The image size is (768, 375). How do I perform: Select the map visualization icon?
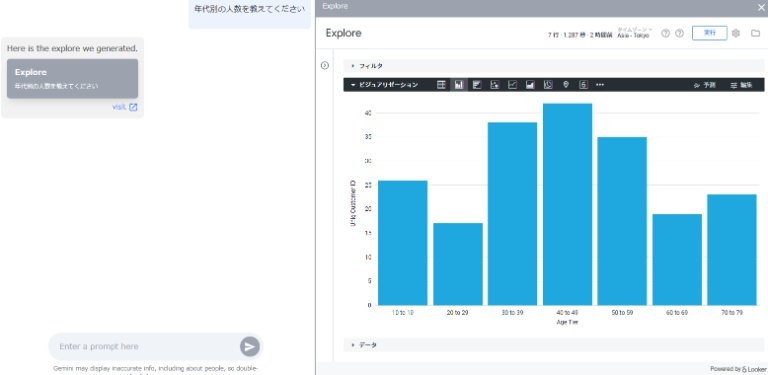pos(566,85)
